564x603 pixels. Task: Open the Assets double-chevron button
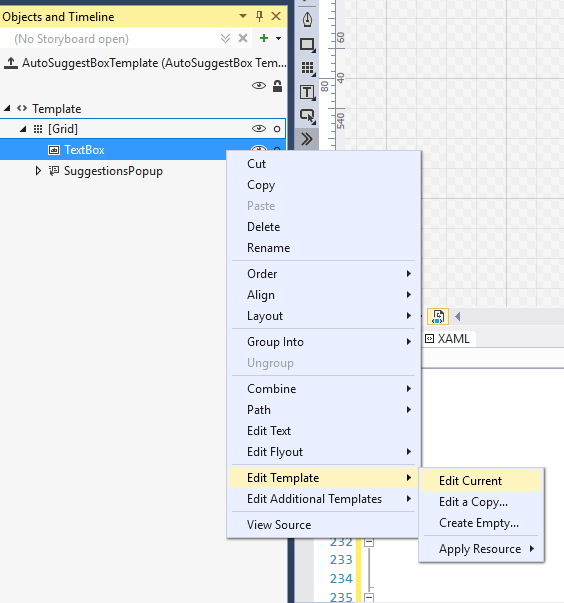[x=306, y=139]
